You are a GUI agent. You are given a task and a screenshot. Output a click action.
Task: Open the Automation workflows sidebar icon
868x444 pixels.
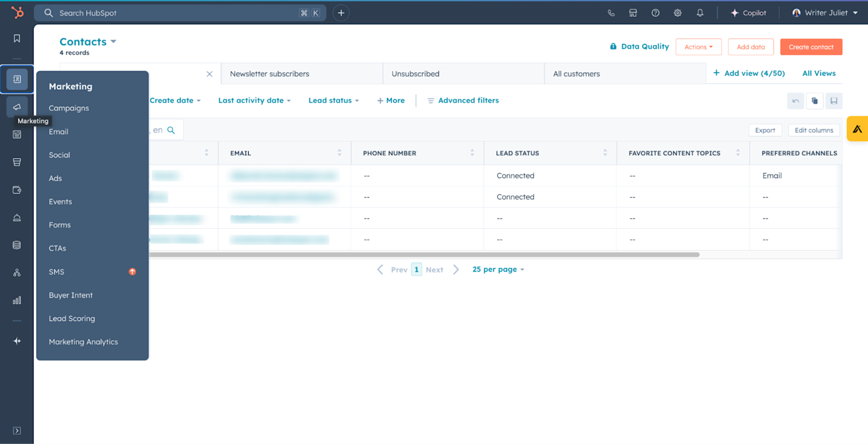point(17,273)
